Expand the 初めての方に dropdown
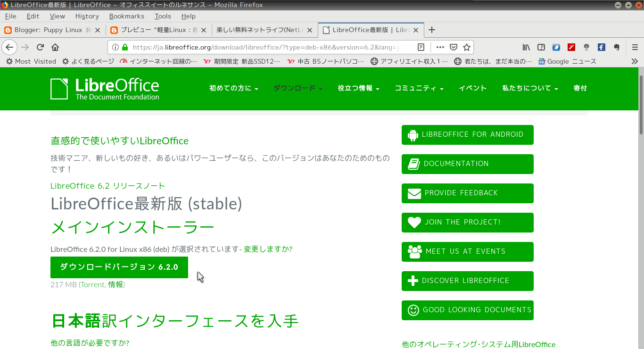 234,88
